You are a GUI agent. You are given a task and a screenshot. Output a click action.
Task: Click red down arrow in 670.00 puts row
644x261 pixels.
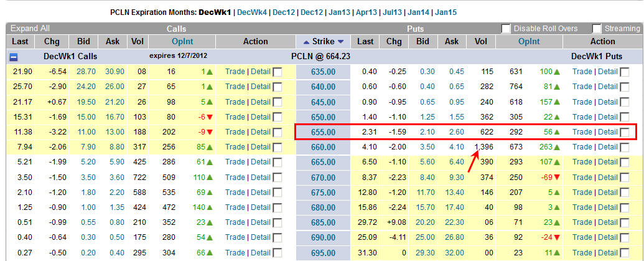pyautogui.click(x=558, y=178)
